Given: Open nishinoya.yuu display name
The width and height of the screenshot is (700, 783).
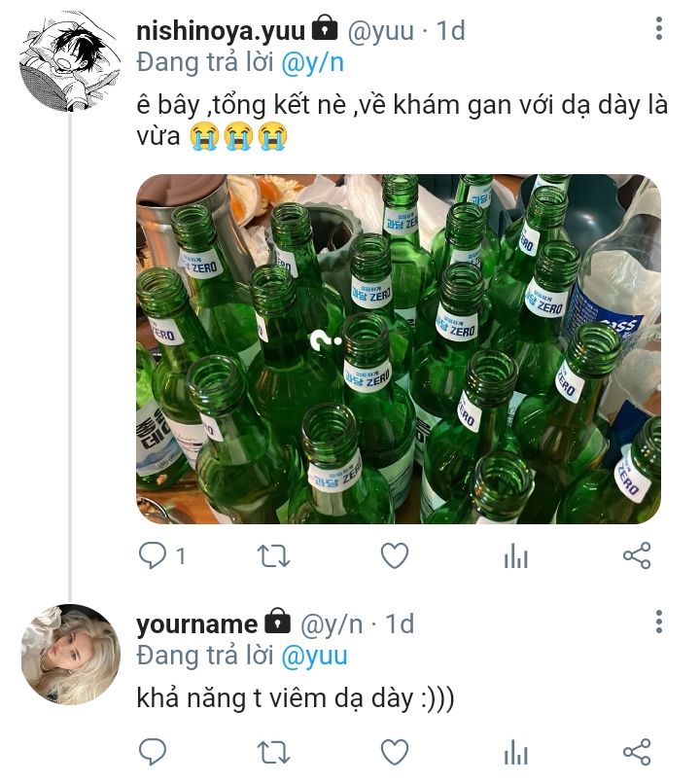Looking at the screenshot, I should pyautogui.click(x=220, y=31).
